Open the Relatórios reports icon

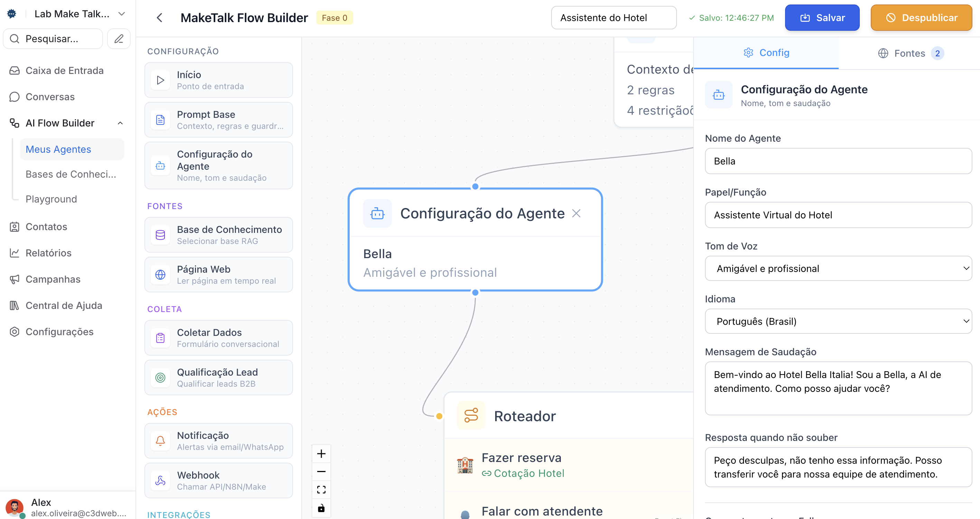click(x=15, y=253)
